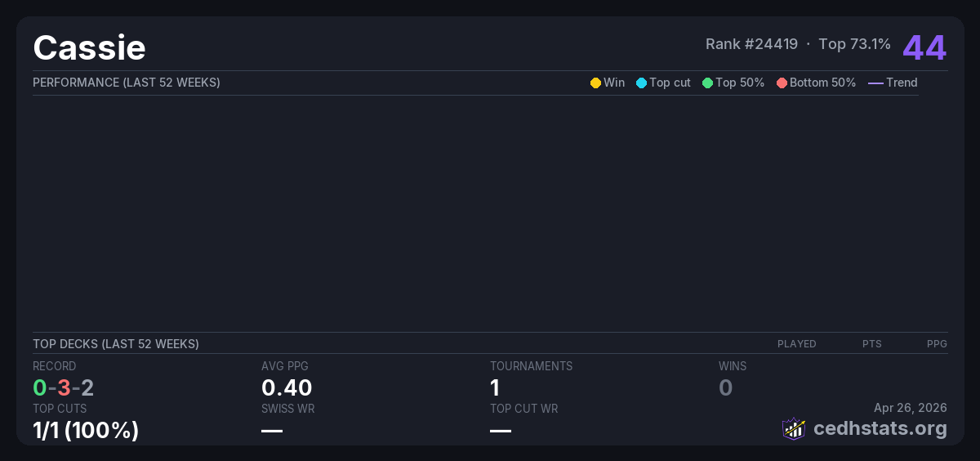The height and width of the screenshot is (461, 980).
Task: Click the Avg PPG value 0.40
Action: (287, 387)
